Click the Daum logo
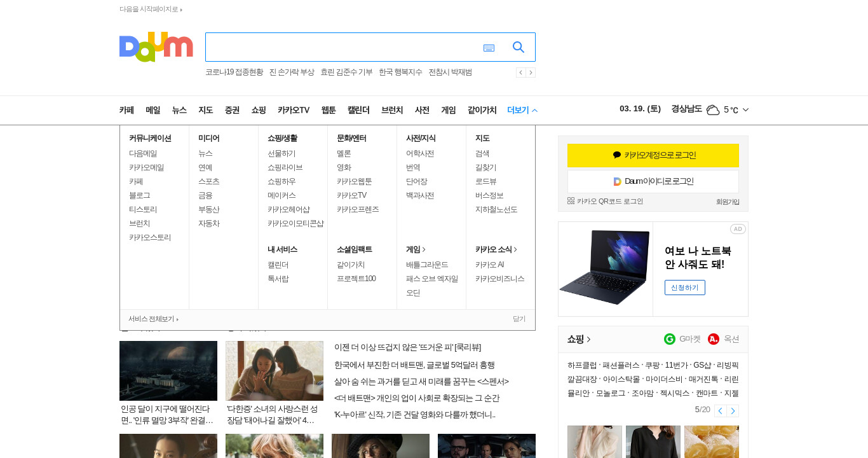868x458 pixels. [156, 46]
